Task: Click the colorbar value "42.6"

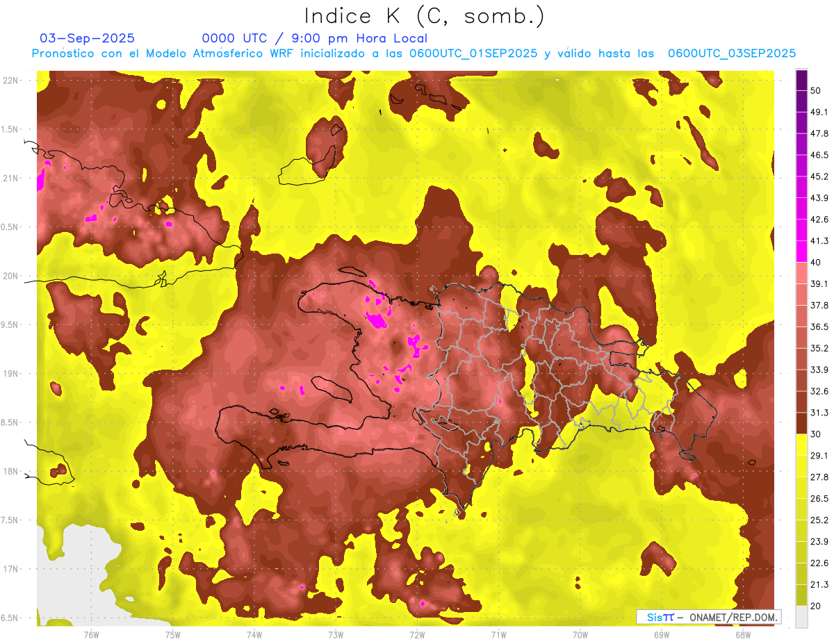Action: tap(819, 220)
